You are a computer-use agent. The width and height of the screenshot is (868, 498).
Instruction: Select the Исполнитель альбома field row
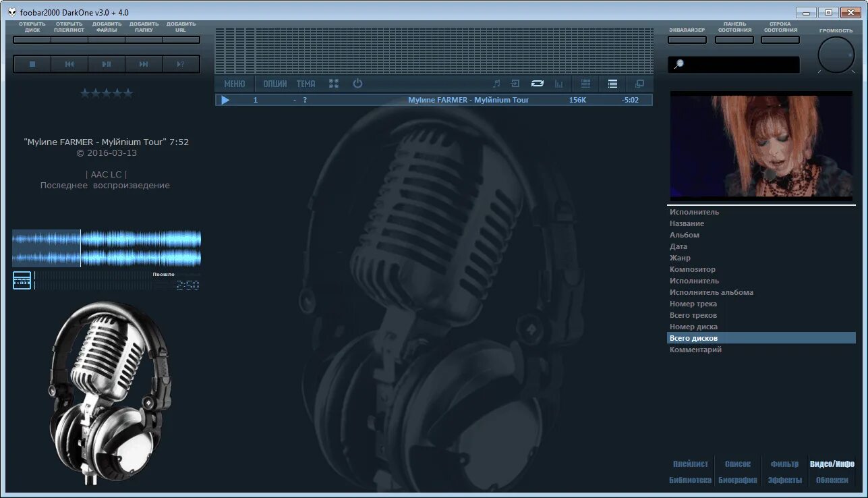(x=761, y=292)
